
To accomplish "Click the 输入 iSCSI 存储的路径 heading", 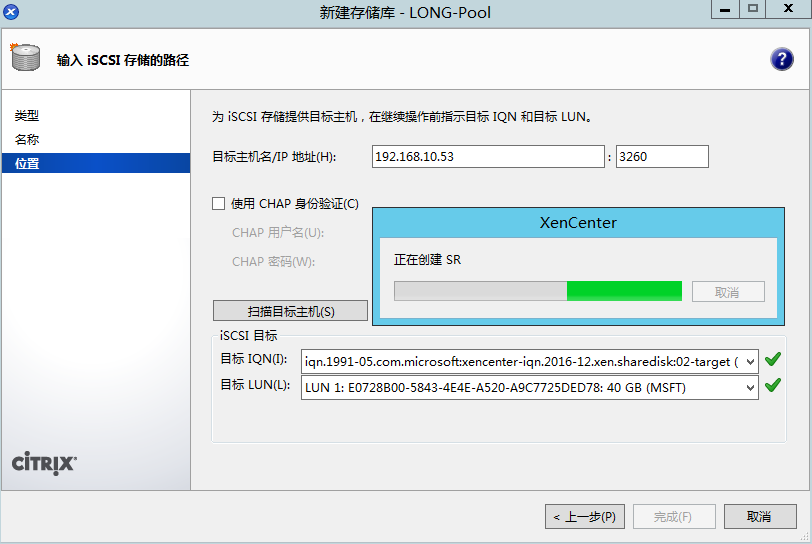I will pos(123,60).
